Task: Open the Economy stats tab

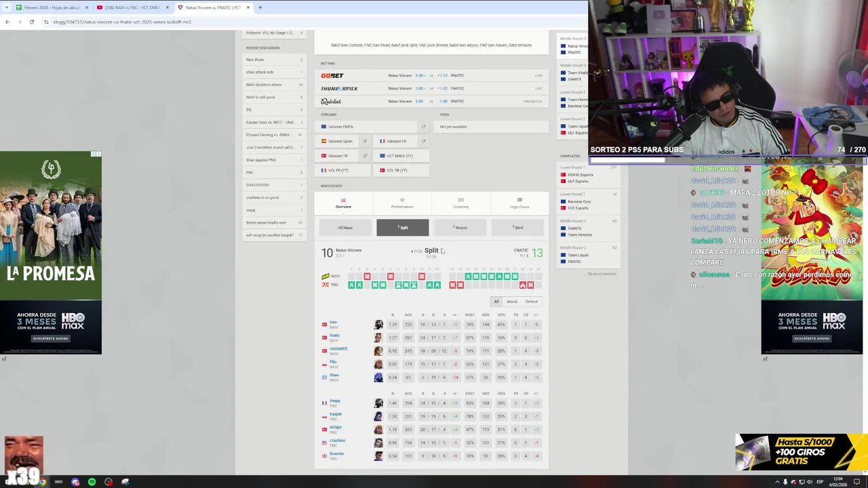Action: point(460,203)
